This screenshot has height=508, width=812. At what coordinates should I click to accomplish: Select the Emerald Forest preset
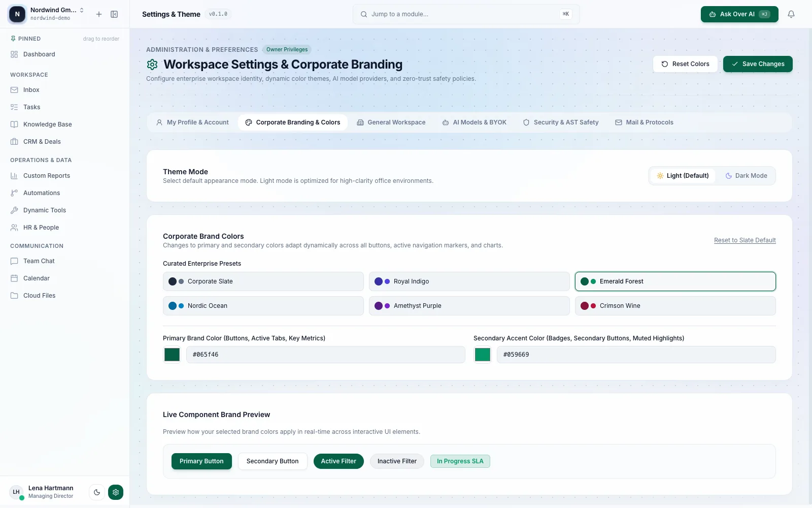[x=675, y=281]
